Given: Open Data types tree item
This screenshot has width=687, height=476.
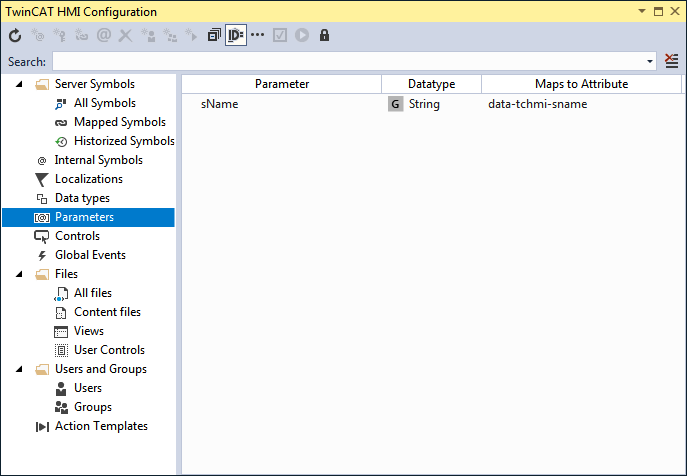Looking at the screenshot, I should [82, 198].
